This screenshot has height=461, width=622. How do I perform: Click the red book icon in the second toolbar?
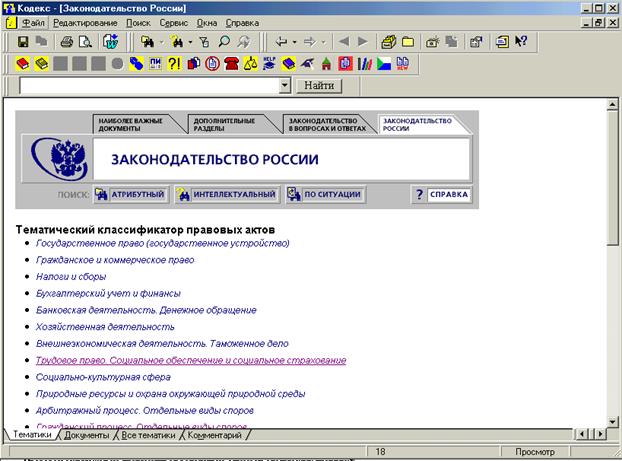pos(23,63)
